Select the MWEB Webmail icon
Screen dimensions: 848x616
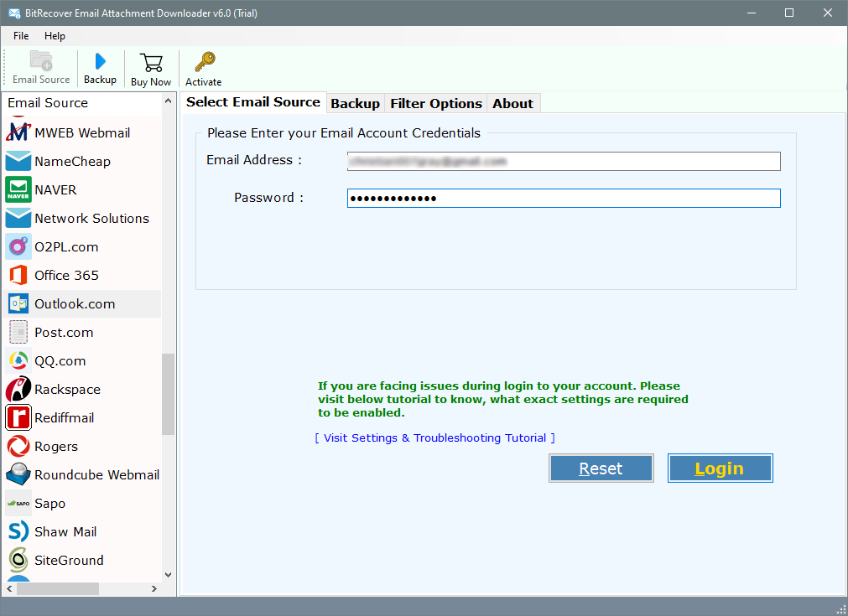(x=18, y=132)
